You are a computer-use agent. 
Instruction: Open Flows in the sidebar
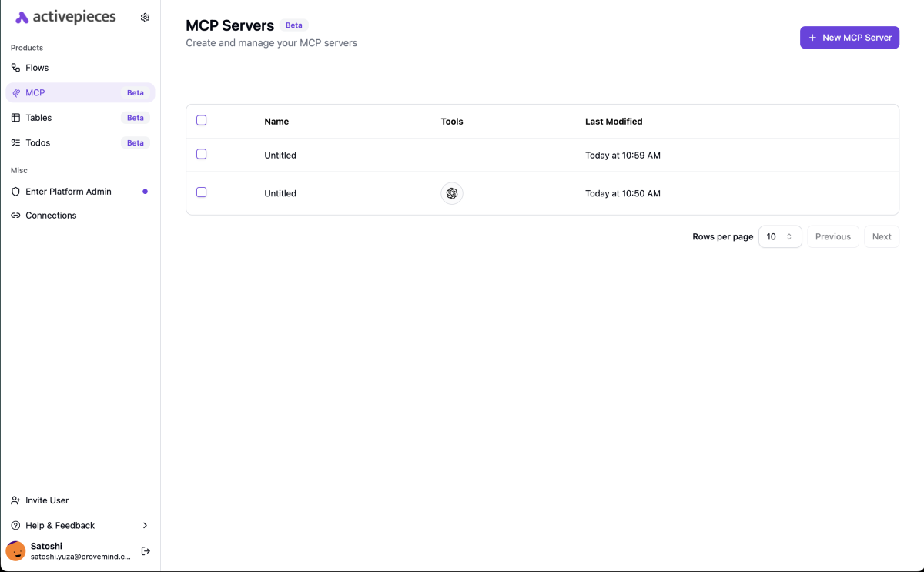(80, 68)
